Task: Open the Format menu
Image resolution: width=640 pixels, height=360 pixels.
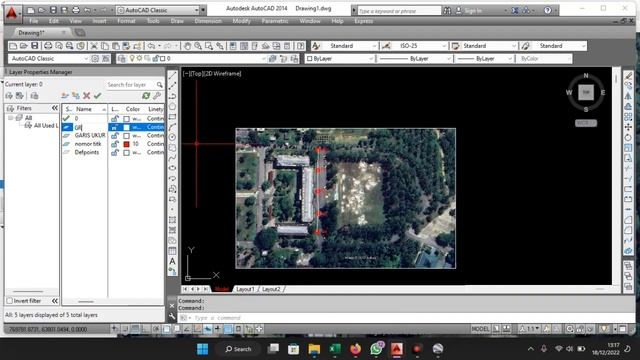Action: tap(126, 21)
